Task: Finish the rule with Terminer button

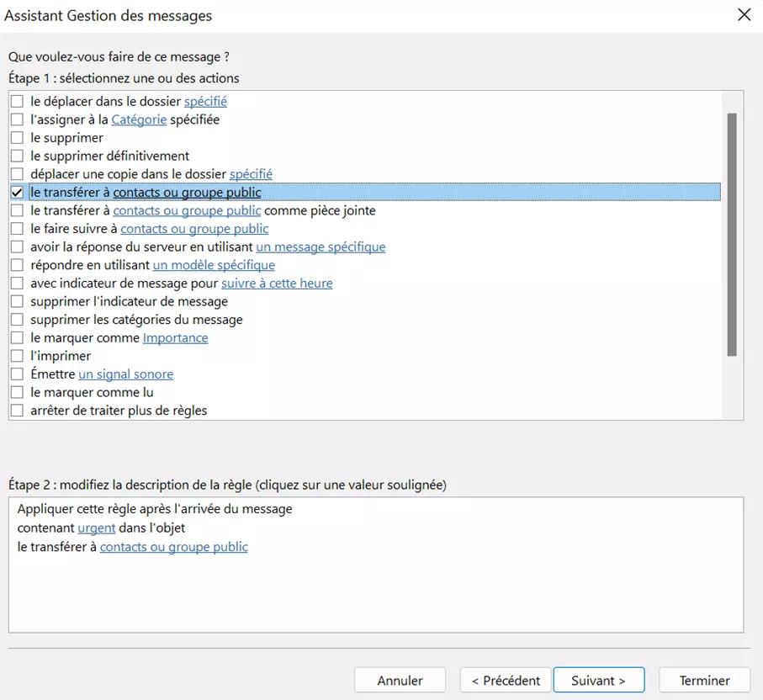Action: click(704, 680)
